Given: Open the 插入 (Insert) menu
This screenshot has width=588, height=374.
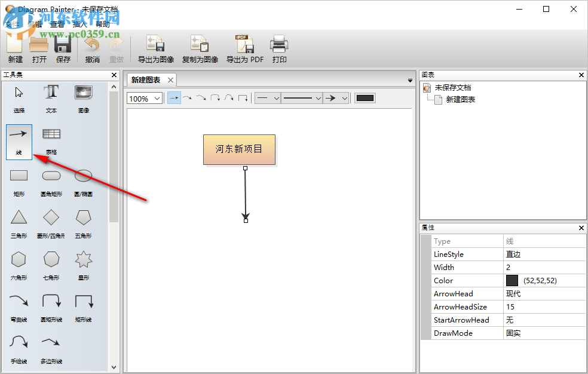Looking at the screenshot, I should [79, 25].
